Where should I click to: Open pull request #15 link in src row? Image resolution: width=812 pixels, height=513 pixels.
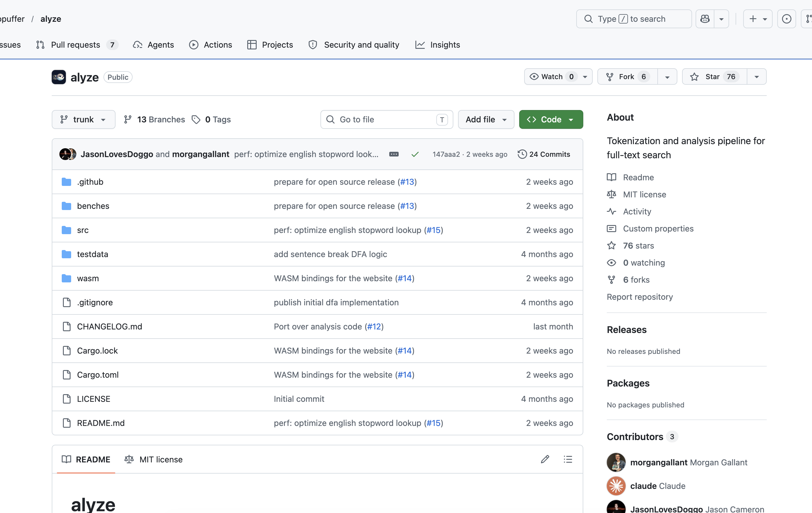434,230
